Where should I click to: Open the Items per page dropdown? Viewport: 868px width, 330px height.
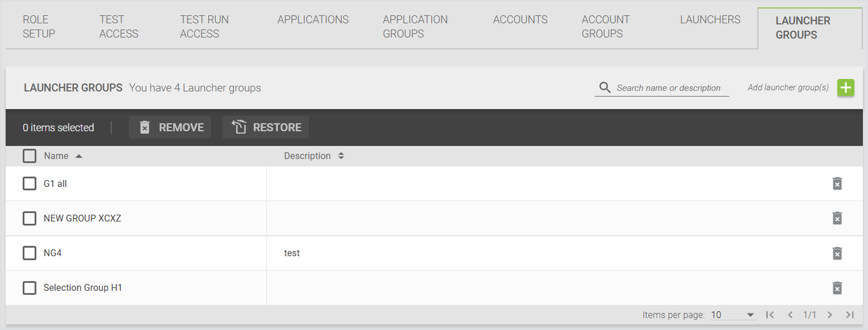tap(733, 315)
